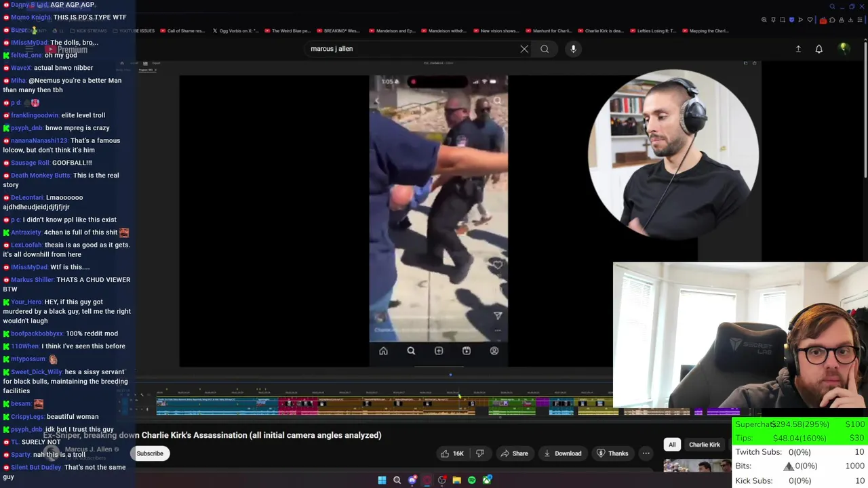Switch to the "BREAKING" browser tab
The image size is (868, 488).
[338, 30]
